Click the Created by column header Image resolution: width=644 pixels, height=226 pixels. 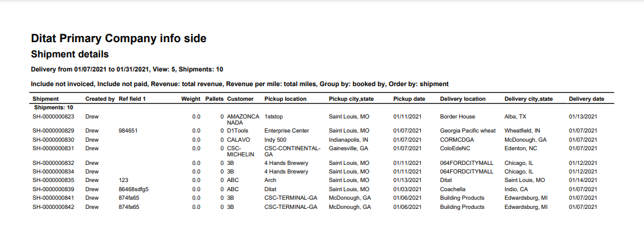pyautogui.click(x=100, y=99)
